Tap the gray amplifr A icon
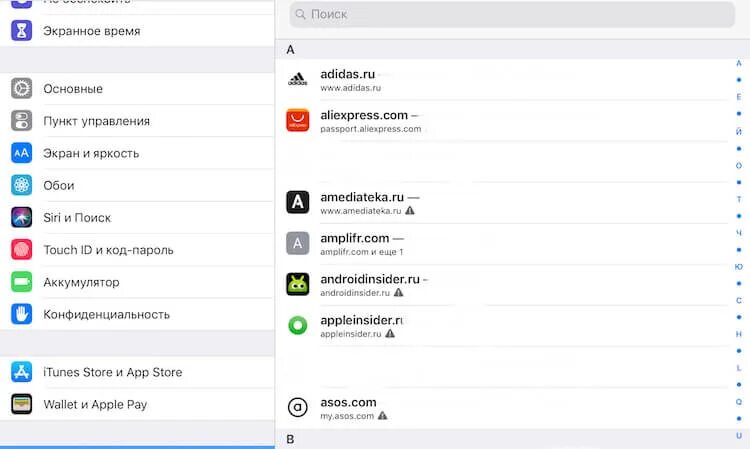The image size is (750, 449). pyautogui.click(x=298, y=243)
